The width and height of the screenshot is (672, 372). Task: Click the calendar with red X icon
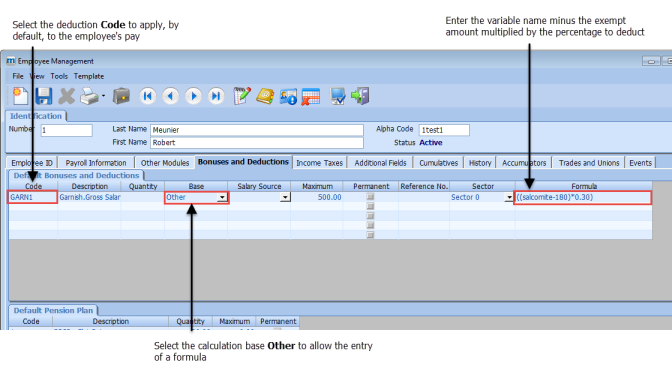coord(311,96)
